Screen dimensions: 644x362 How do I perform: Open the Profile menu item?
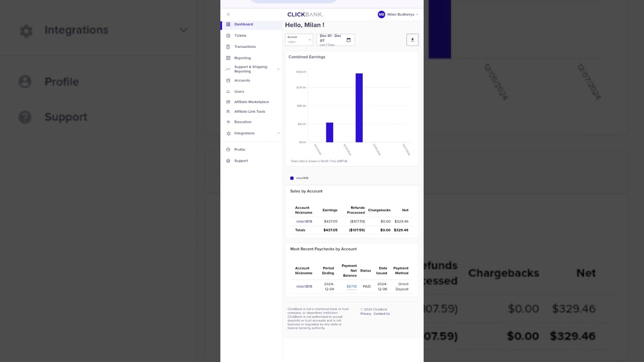pyautogui.click(x=239, y=149)
